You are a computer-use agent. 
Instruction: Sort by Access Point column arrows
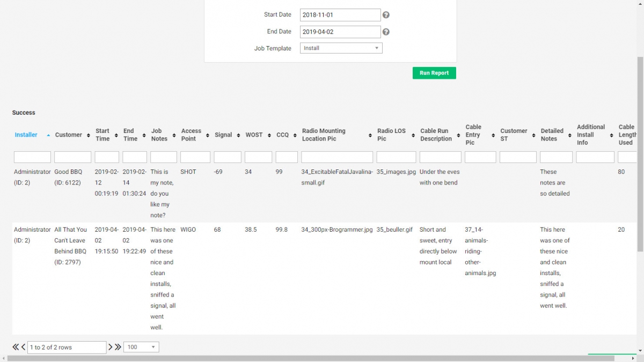click(208, 135)
